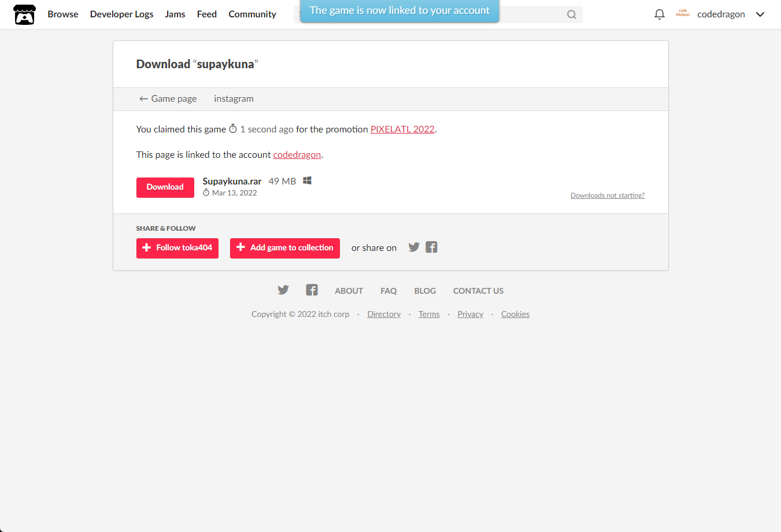Click the 'Copyright © 2022 itch corp' text
Viewport: 781px width, 532px height.
click(301, 314)
